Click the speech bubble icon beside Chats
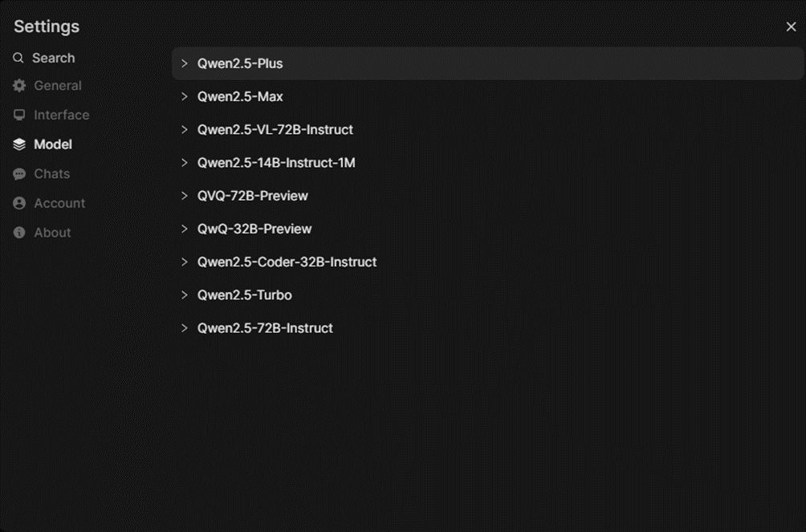 tap(19, 174)
